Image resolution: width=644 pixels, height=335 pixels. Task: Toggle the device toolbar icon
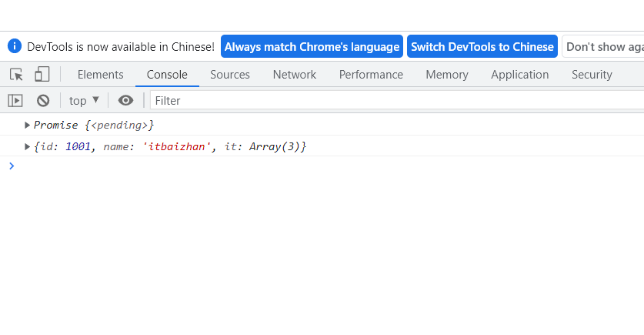[x=42, y=75]
